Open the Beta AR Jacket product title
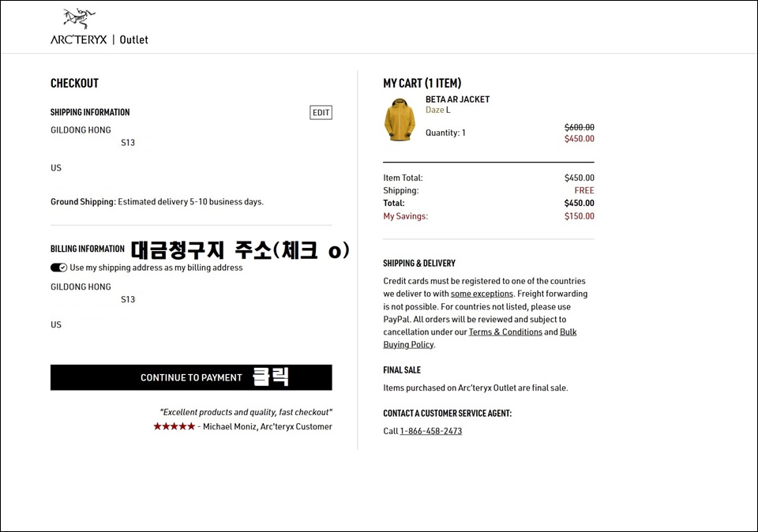758x532 pixels. click(457, 99)
